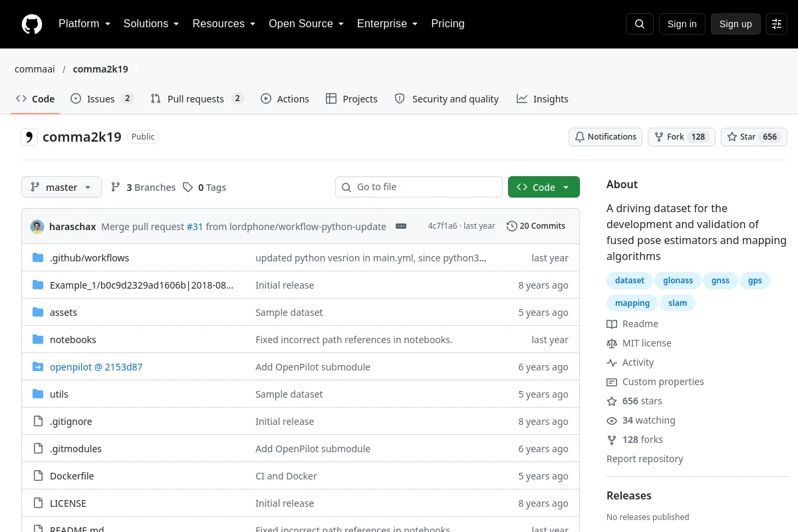Fork the repository with Fork button

tap(682, 137)
